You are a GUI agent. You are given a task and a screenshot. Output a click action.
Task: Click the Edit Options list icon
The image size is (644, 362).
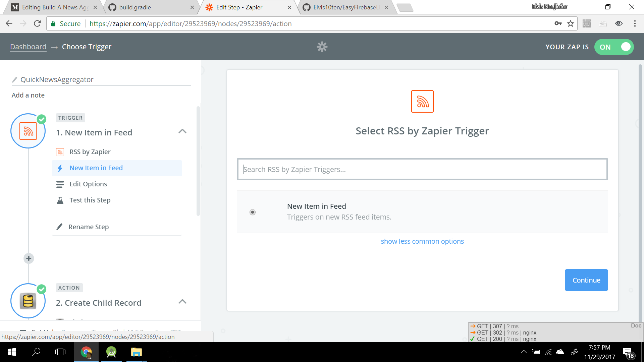coord(60,184)
